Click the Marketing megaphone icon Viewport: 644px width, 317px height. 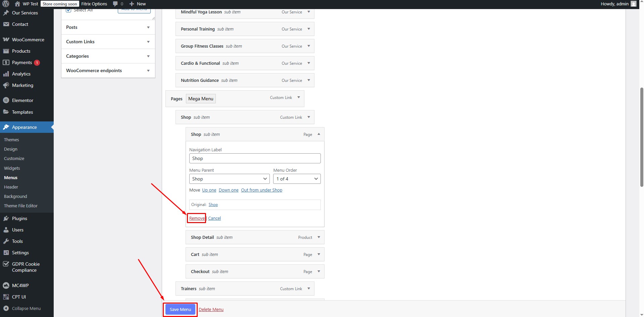[x=6, y=85]
